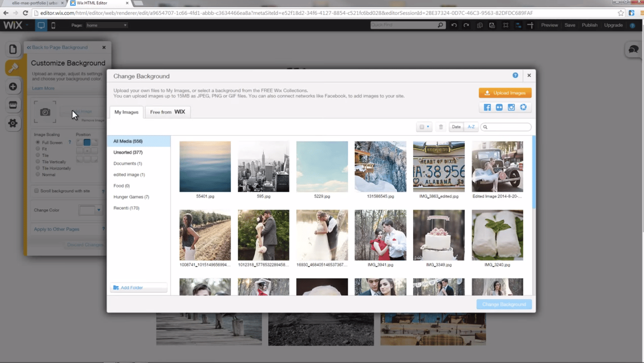The image size is (644, 363).
Task: Connect Facebook to import images
Action: [486, 108]
